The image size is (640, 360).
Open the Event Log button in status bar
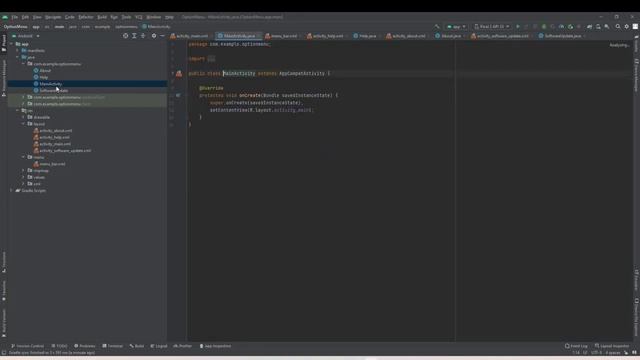[576, 346]
